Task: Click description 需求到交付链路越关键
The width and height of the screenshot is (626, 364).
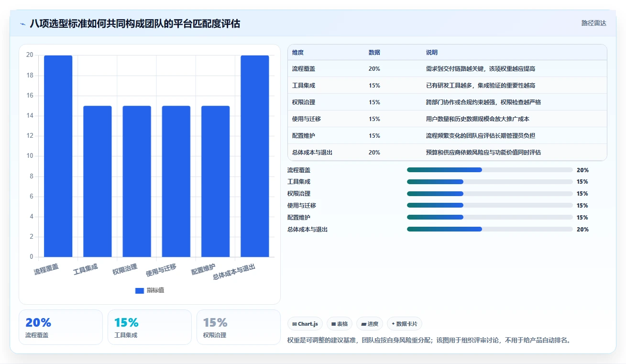Action: [481, 69]
